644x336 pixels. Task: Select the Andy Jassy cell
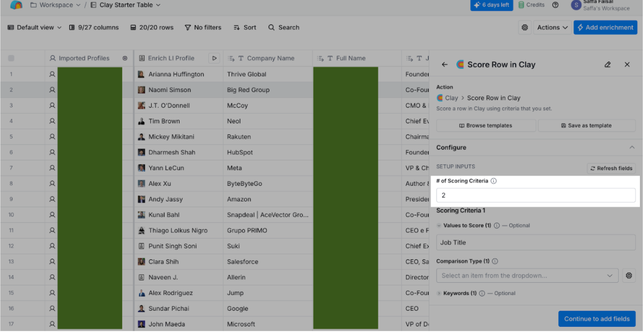[x=178, y=199]
